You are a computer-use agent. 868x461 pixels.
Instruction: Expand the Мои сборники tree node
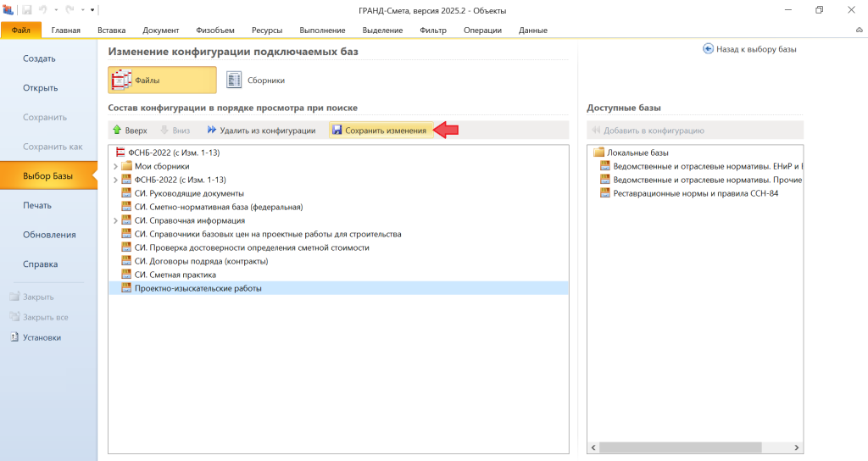pyautogui.click(x=115, y=166)
